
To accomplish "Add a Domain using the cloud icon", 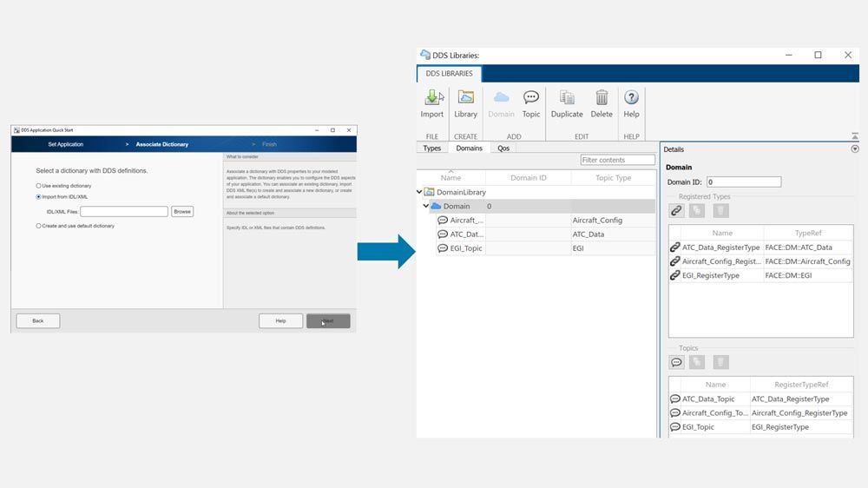I will [x=501, y=98].
